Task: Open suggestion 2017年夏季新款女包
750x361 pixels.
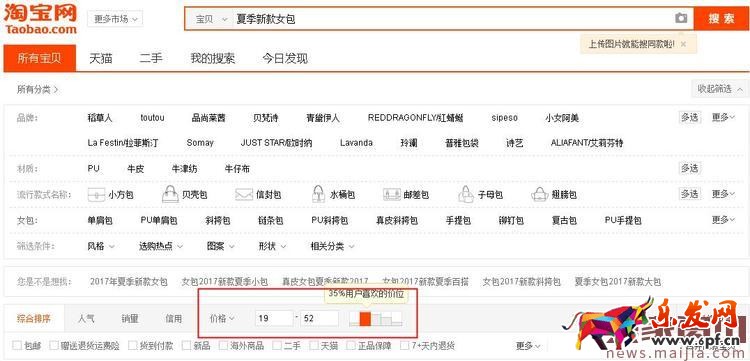Action: tap(129, 282)
